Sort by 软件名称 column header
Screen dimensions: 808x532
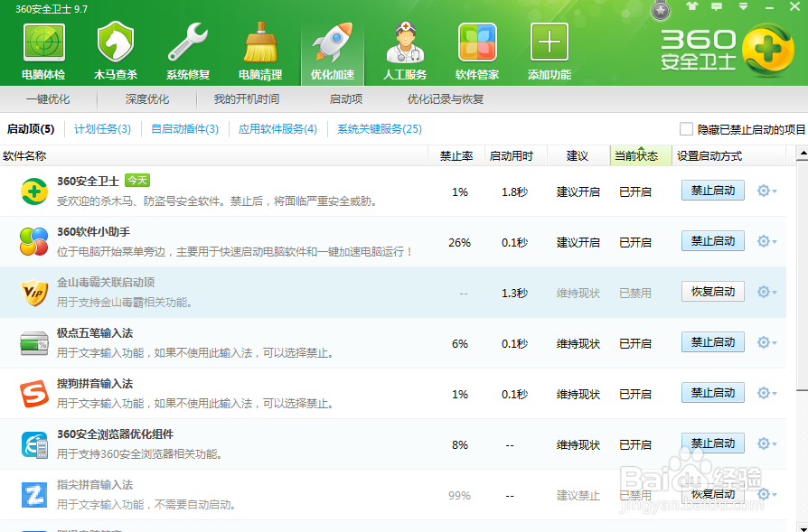214,155
